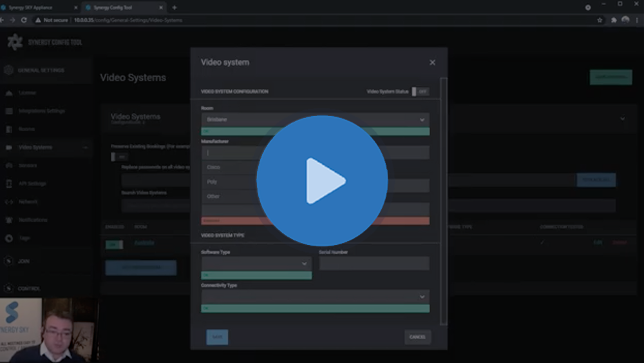Click the JOIN section icon
644x363 pixels.
(8, 261)
